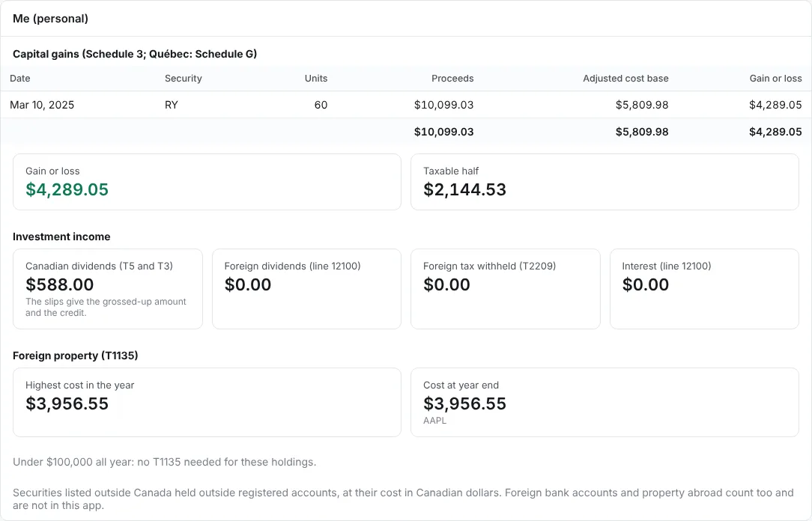Select the "Canadian dividends (T5 and T3)" label
This screenshot has height=521, width=812.
[100, 266]
